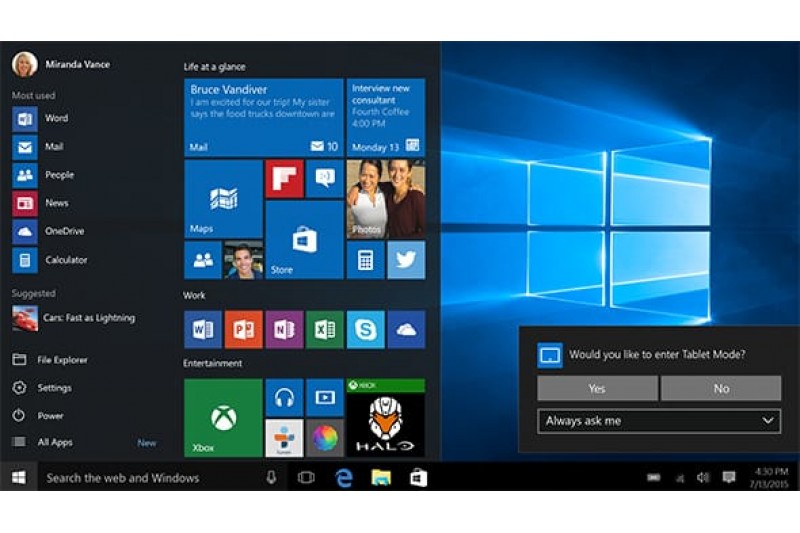Open File Explorer in the Start menu
This screenshot has height=533, width=800.
[x=49, y=360]
